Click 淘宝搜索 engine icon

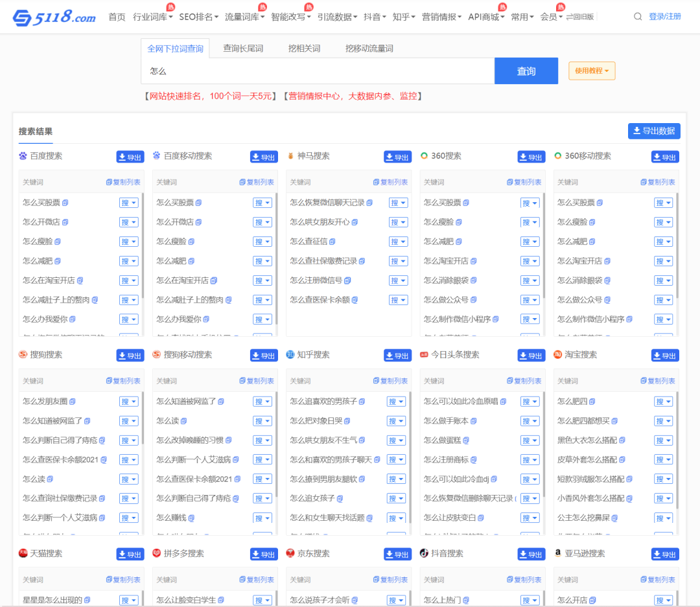coord(557,354)
